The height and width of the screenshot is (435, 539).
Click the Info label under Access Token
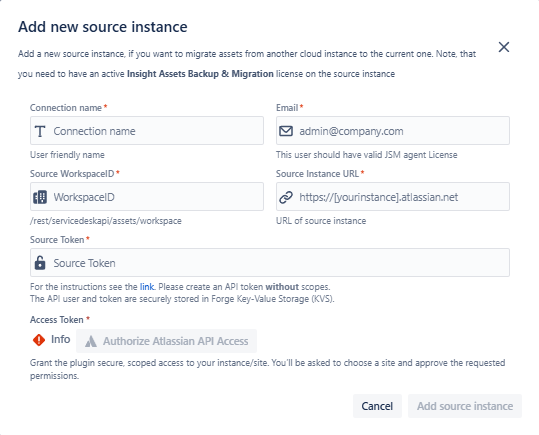tap(60, 339)
